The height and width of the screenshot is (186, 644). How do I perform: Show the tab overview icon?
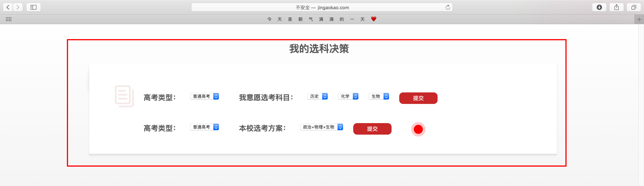pyautogui.click(x=633, y=7)
